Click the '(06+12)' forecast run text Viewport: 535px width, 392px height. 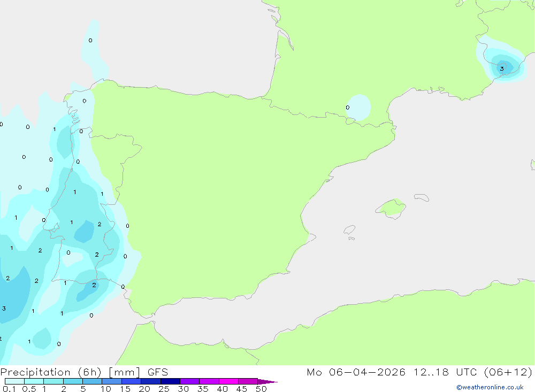click(508, 372)
